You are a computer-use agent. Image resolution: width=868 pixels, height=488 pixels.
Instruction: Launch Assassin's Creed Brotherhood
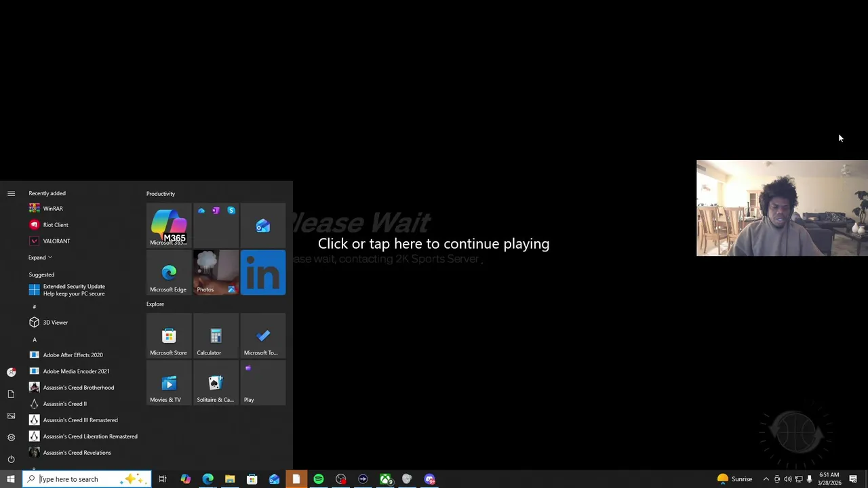80,388
